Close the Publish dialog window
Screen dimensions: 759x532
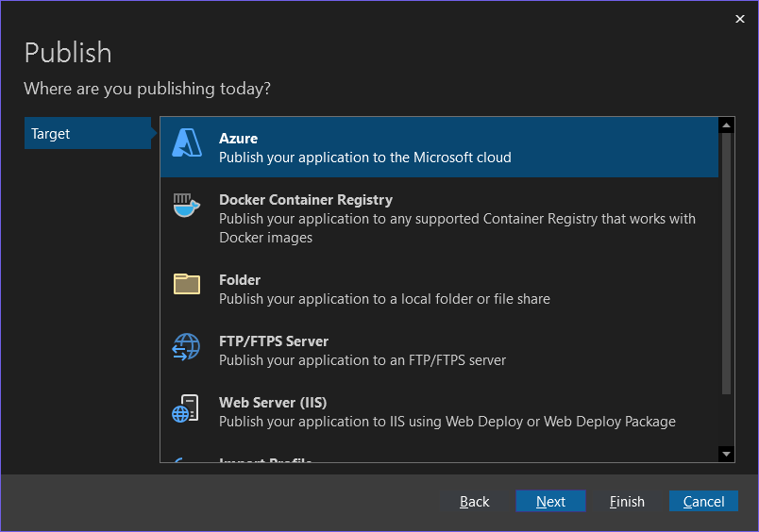coord(739,19)
